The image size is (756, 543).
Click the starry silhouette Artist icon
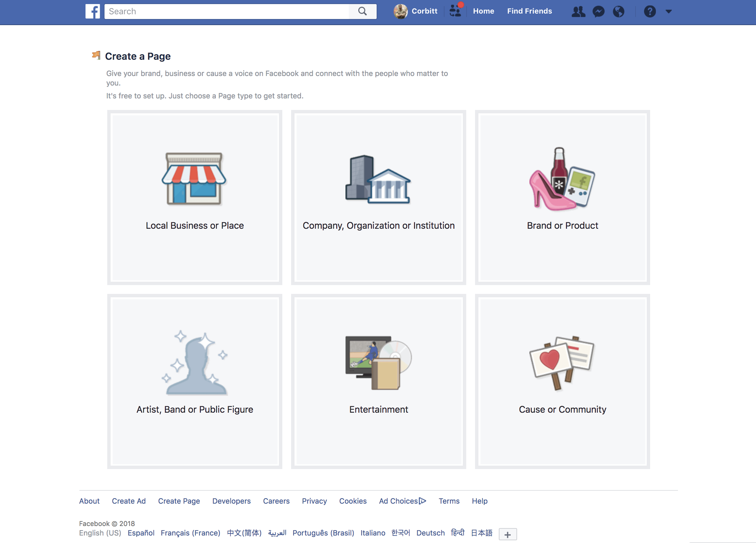(194, 362)
